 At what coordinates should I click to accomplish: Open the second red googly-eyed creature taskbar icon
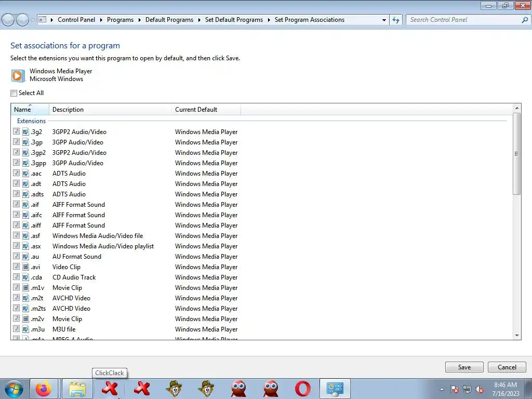pyautogui.click(x=271, y=389)
